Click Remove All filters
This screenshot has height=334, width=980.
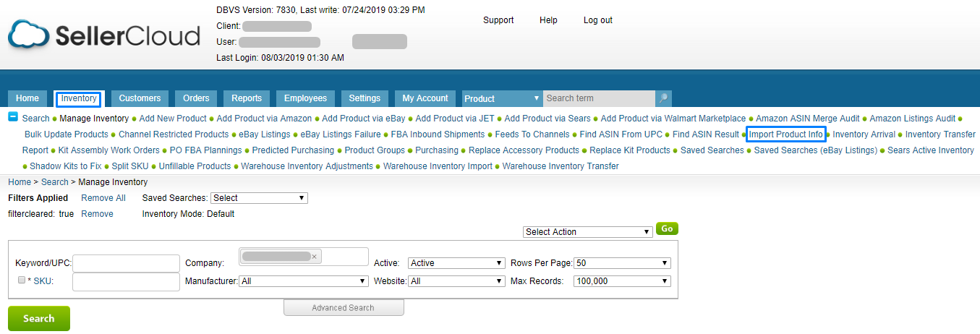pos(103,198)
